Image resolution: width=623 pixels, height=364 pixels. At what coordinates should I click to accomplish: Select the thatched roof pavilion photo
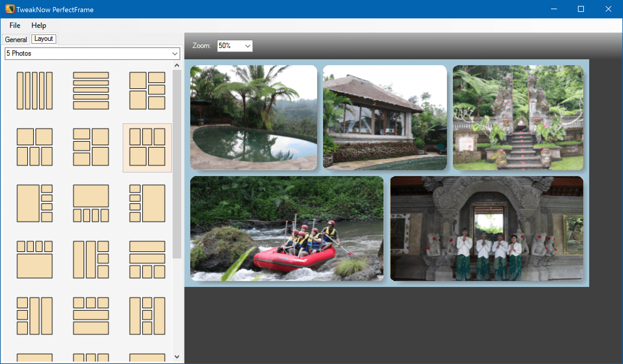click(x=385, y=118)
